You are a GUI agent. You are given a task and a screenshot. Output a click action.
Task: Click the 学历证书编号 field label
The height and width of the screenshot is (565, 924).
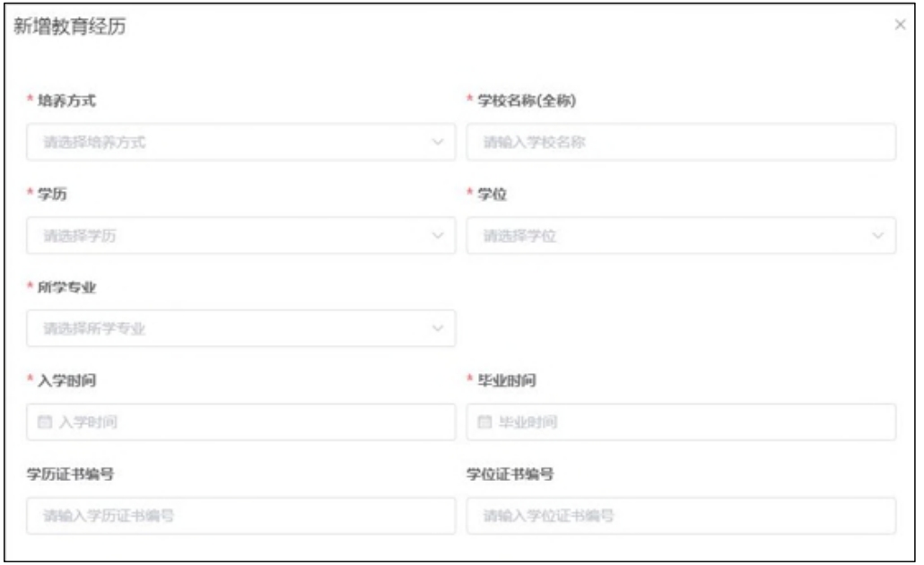point(69,474)
